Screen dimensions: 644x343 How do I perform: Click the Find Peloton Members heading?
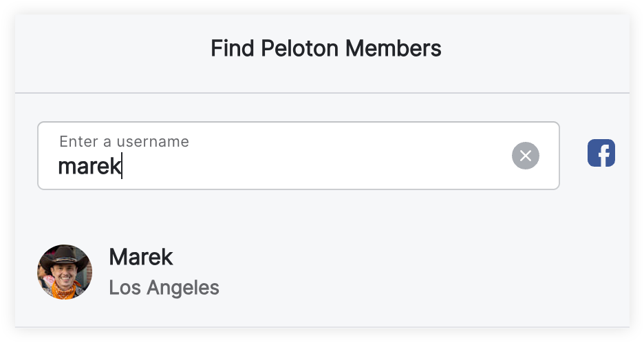pos(325,49)
